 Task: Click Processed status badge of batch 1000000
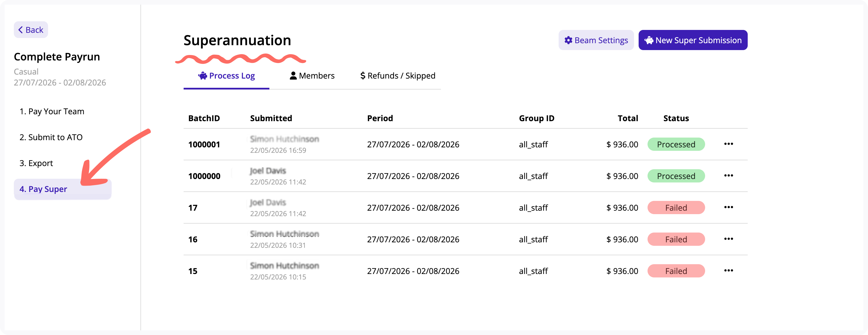coord(676,176)
